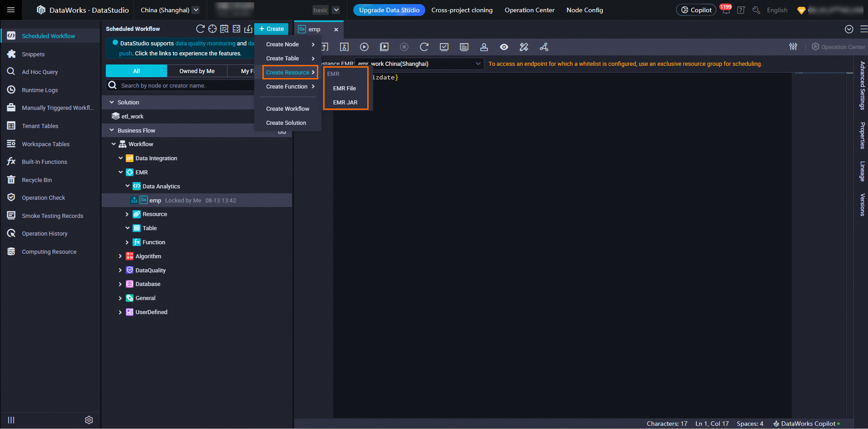Click the notification bell with the 1199 badge
This screenshot has width=868, height=429.
(x=726, y=10)
